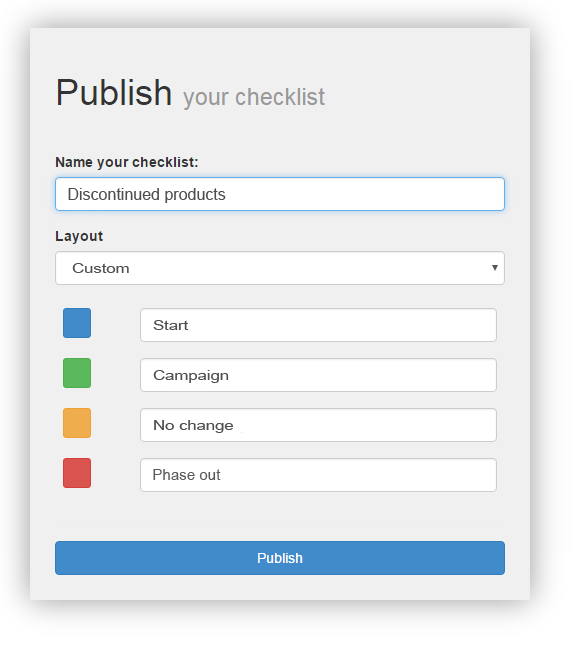This screenshot has height=647, width=573.
Task: Click the large 'Publish' heading
Action: coord(114,92)
